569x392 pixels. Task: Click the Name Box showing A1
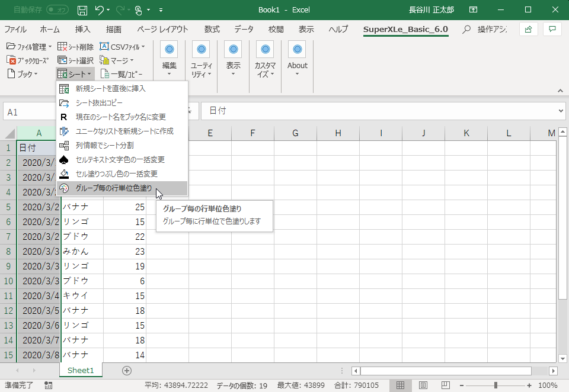tap(30, 112)
